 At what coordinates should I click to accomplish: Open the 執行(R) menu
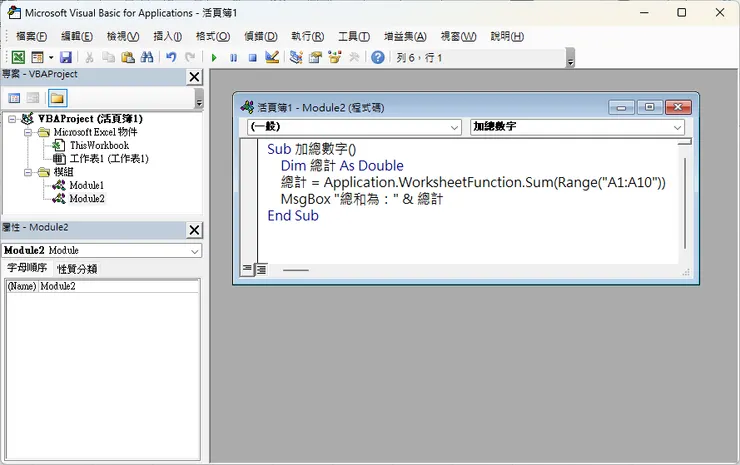click(x=307, y=36)
